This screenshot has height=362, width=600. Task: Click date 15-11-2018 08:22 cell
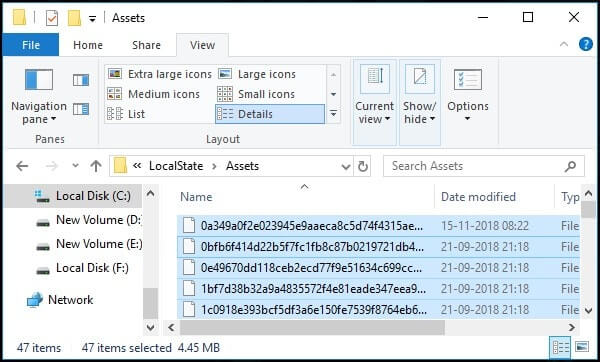click(x=485, y=226)
